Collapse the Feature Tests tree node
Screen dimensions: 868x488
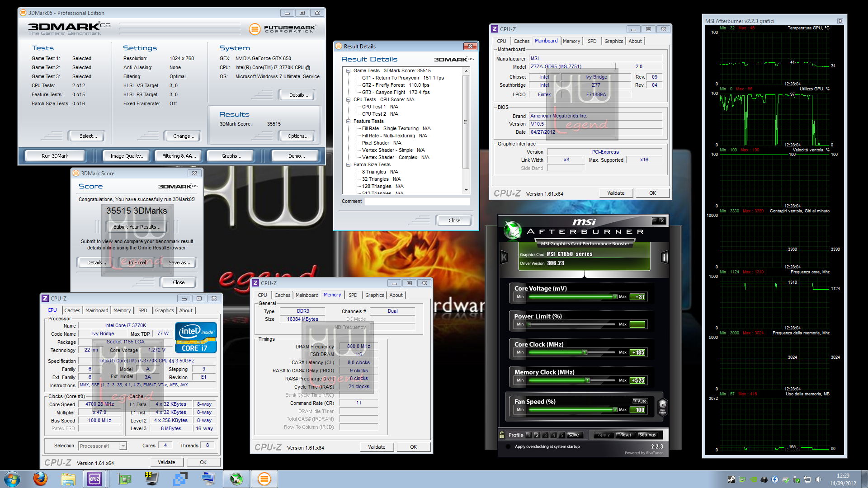[348, 121]
